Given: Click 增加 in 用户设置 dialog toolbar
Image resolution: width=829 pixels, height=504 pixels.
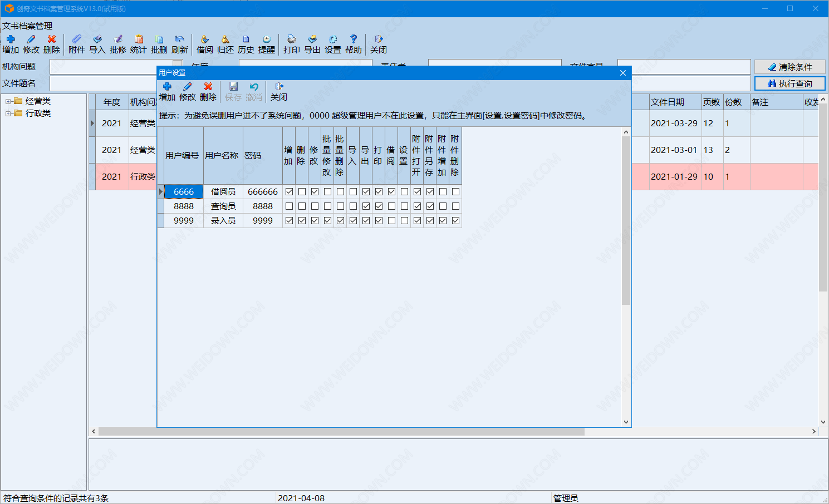Looking at the screenshot, I should pyautogui.click(x=167, y=91).
